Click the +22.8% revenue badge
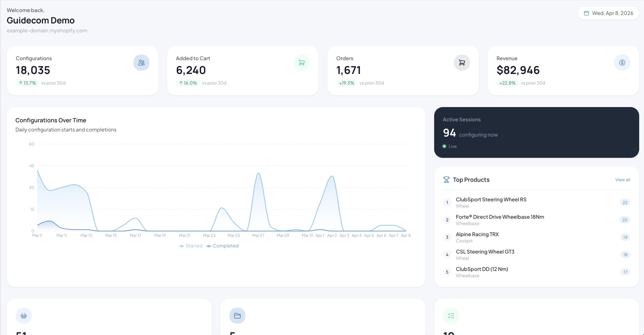The width and height of the screenshot is (644, 335). pyautogui.click(x=507, y=83)
